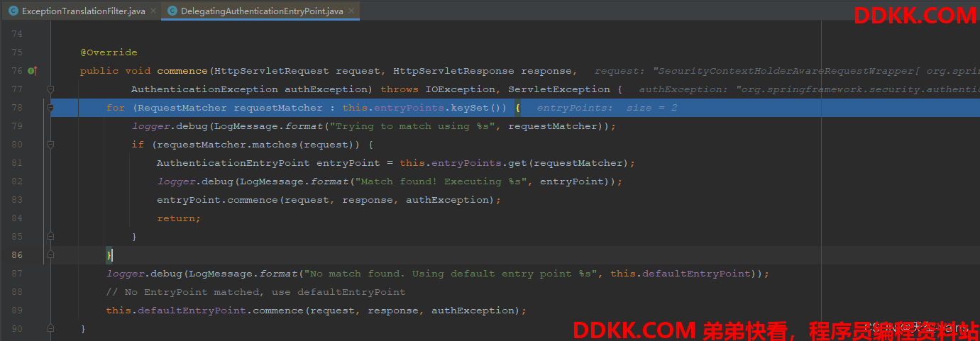Click the @Override annotation

[109, 52]
